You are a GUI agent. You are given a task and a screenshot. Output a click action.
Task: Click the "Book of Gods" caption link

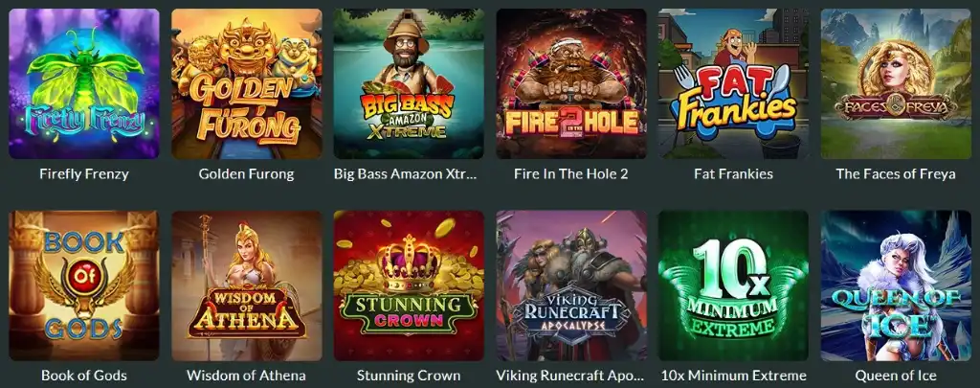[x=84, y=376]
